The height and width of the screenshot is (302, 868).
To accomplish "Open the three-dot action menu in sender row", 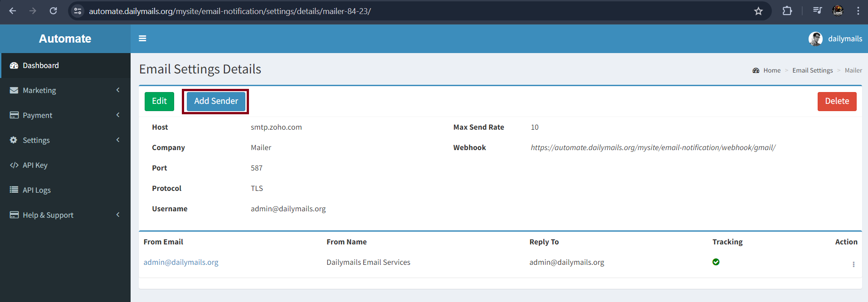I will [853, 264].
